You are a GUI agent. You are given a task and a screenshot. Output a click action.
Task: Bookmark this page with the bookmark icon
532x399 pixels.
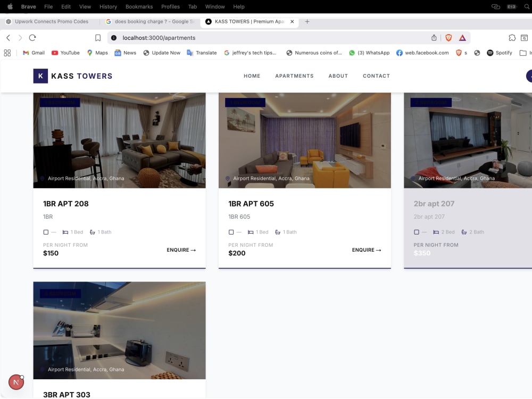[x=98, y=38]
